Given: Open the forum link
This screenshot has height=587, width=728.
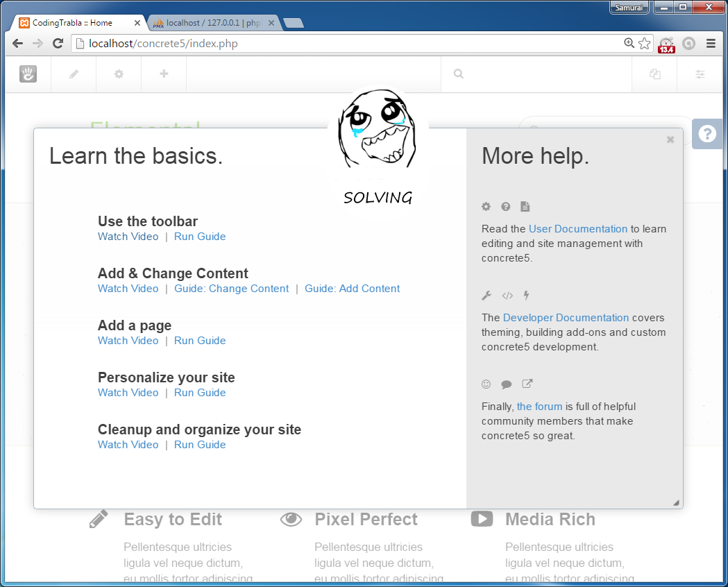Looking at the screenshot, I should [539, 407].
